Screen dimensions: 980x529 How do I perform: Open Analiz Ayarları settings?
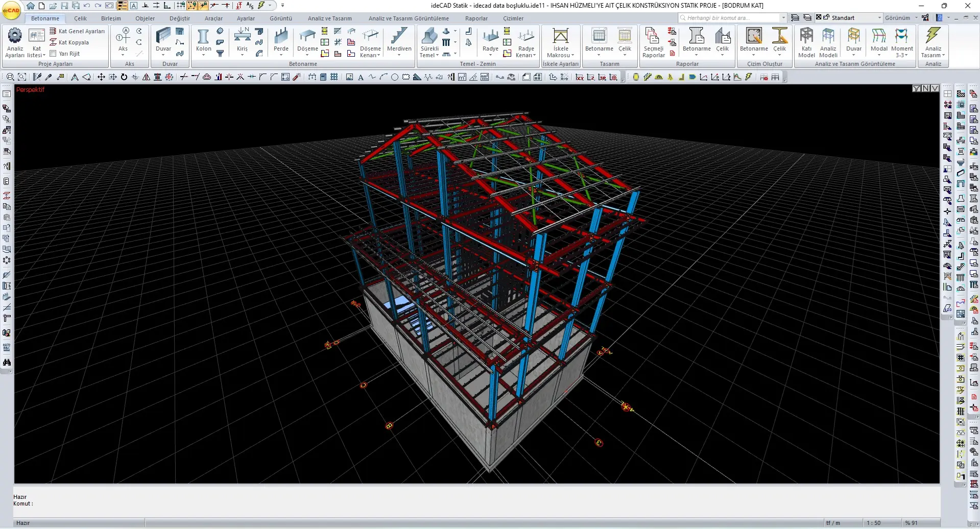pyautogui.click(x=15, y=42)
